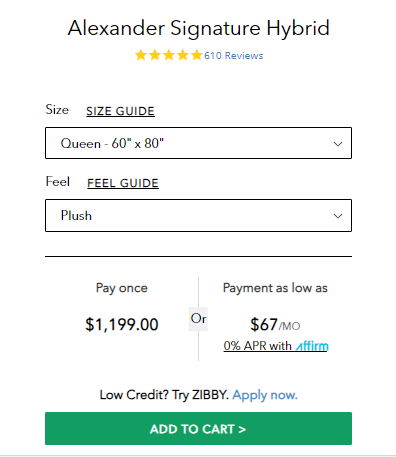Click the $67/MO monthly payment amount
This screenshot has width=396, height=457.
pyautogui.click(x=275, y=325)
